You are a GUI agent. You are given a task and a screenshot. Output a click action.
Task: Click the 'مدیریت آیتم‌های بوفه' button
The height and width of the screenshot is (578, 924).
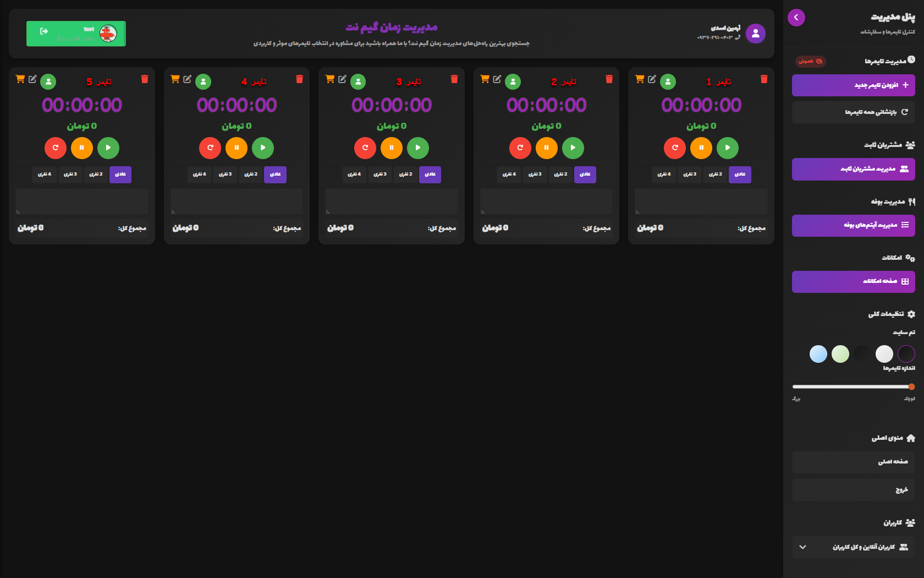pyautogui.click(x=853, y=225)
